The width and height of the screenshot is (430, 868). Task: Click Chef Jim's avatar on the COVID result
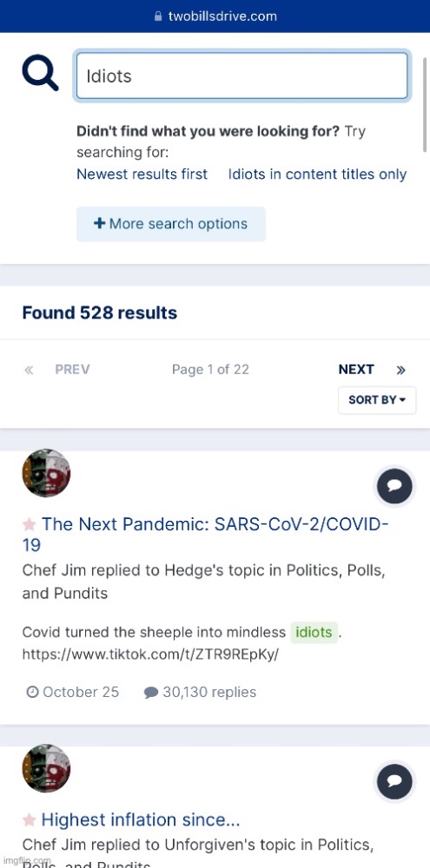(47, 473)
